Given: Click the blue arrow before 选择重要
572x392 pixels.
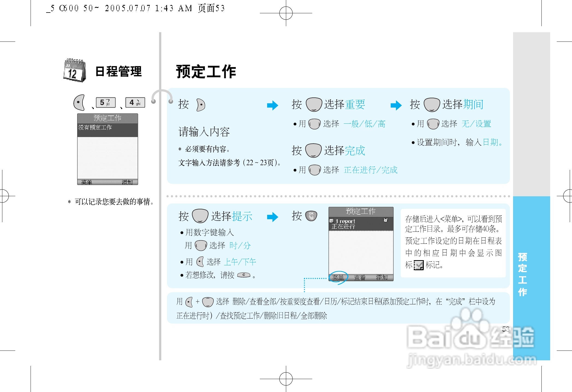Looking at the screenshot, I should tap(272, 105).
